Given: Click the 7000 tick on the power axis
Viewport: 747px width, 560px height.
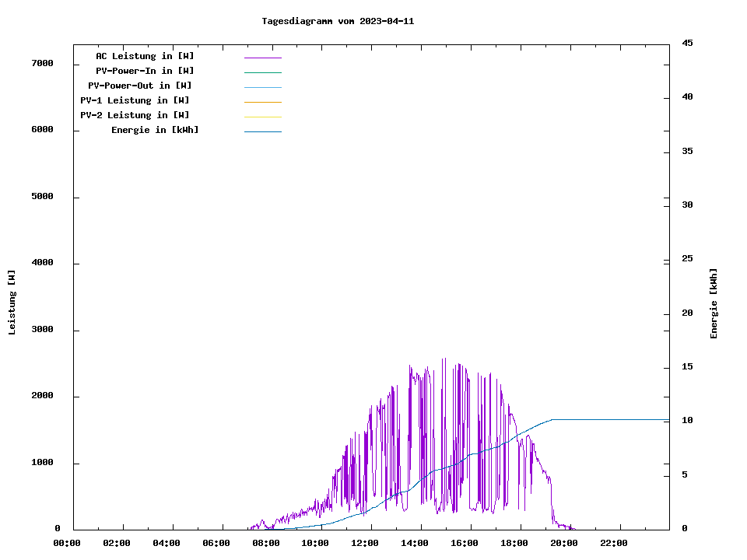Looking at the screenshot, I should click(x=43, y=63).
